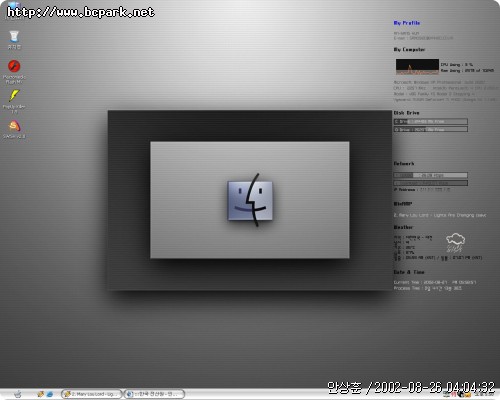The image size is (500, 400).
Task: Select the 'Current Time' line
Action: click(x=435, y=282)
